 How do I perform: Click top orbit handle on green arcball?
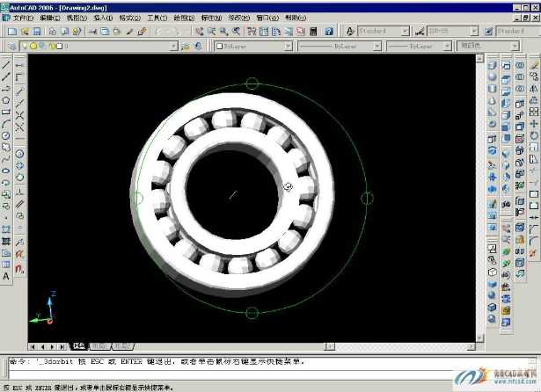[252, 83]
